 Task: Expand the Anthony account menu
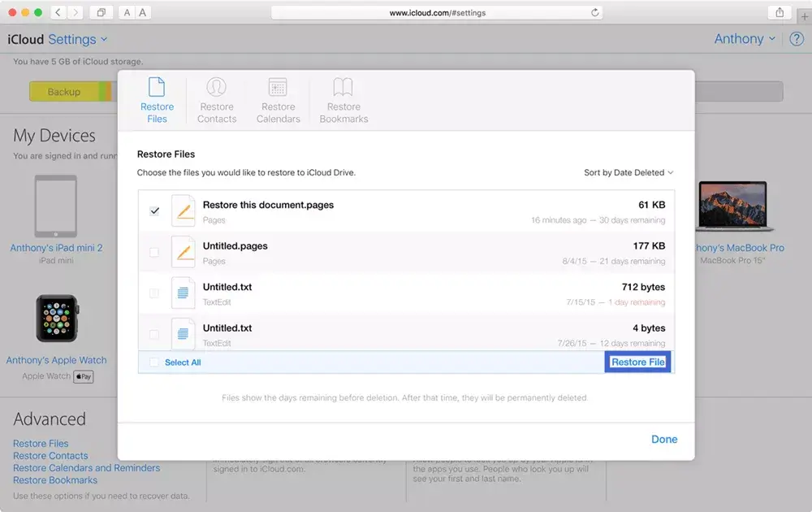pos(744,39)
